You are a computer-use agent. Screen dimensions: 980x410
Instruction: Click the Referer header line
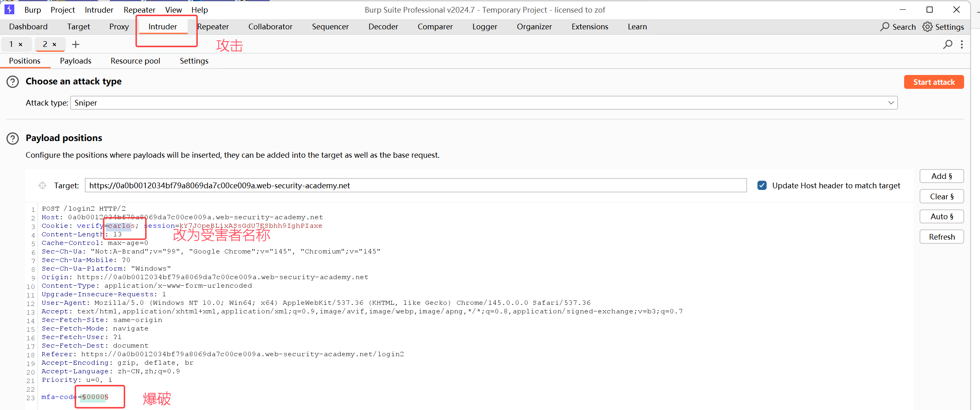(x=223, y=354)
